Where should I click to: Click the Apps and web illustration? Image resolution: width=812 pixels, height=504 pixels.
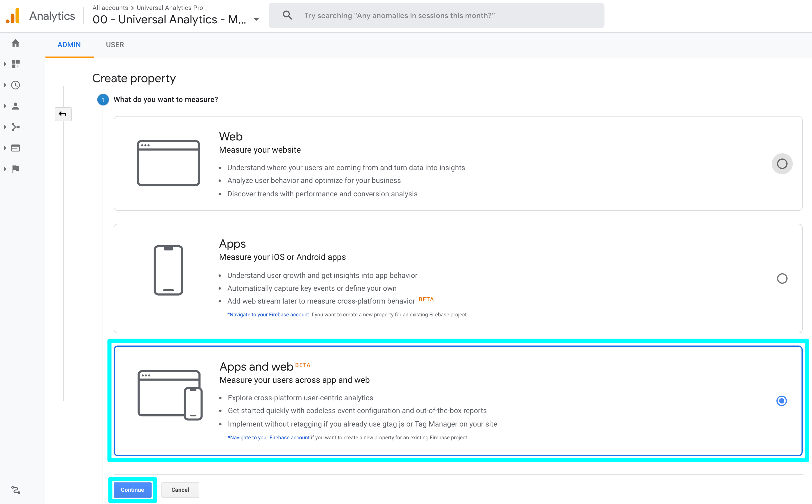click(x=170, y=395)
